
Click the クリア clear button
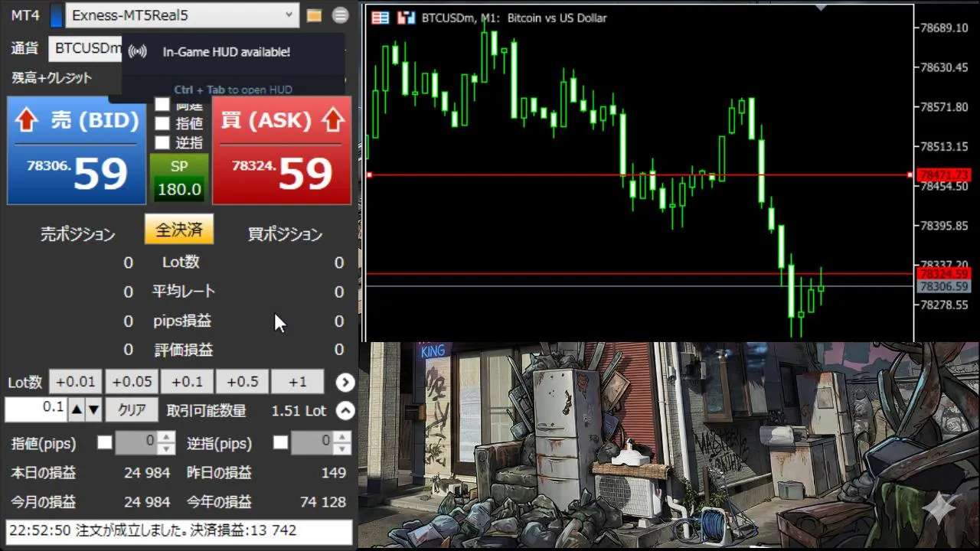click(x=132, y=410)
